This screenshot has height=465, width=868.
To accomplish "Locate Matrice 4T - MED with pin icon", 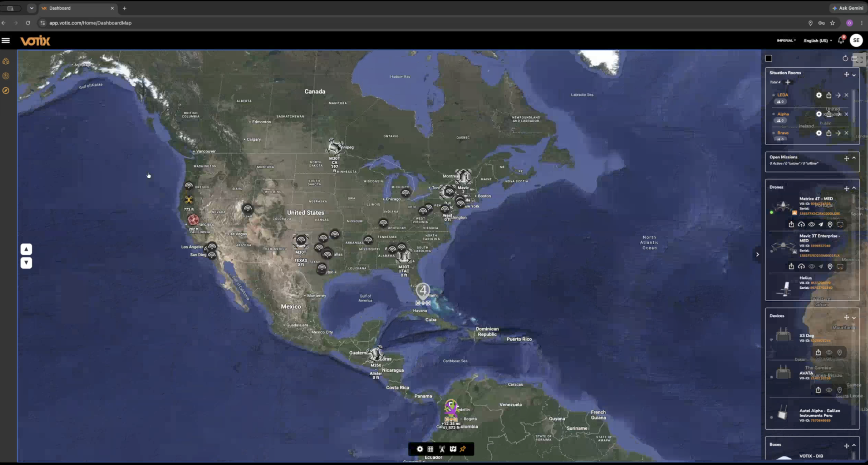I will (830, 224).
